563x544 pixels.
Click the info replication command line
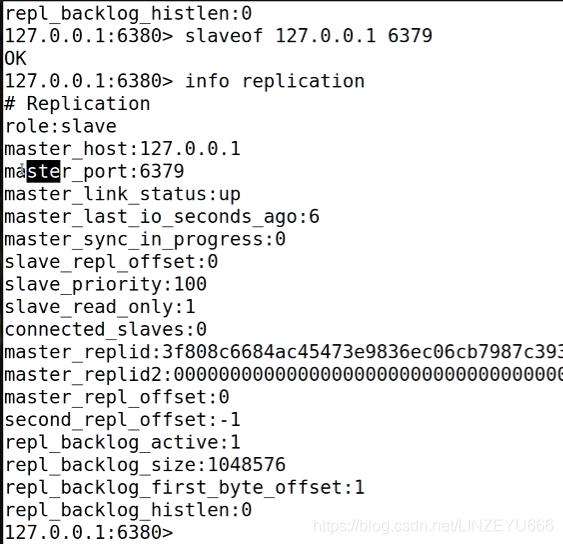point(185,81)
